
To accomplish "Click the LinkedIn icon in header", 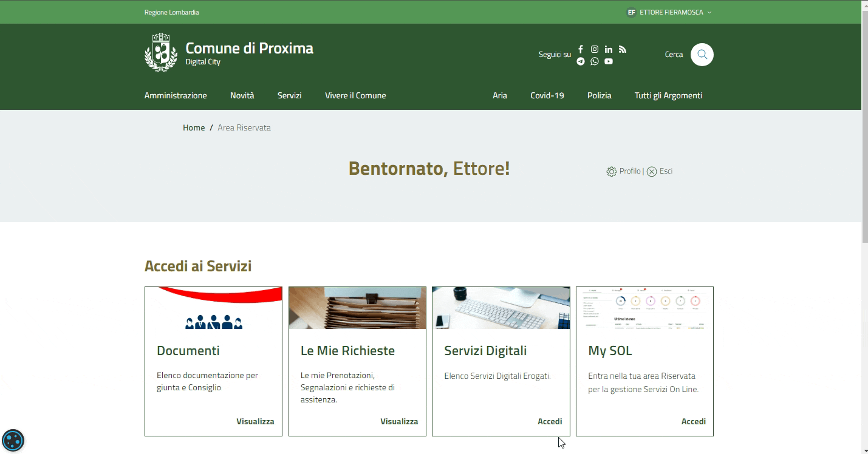I will [609, 49].
